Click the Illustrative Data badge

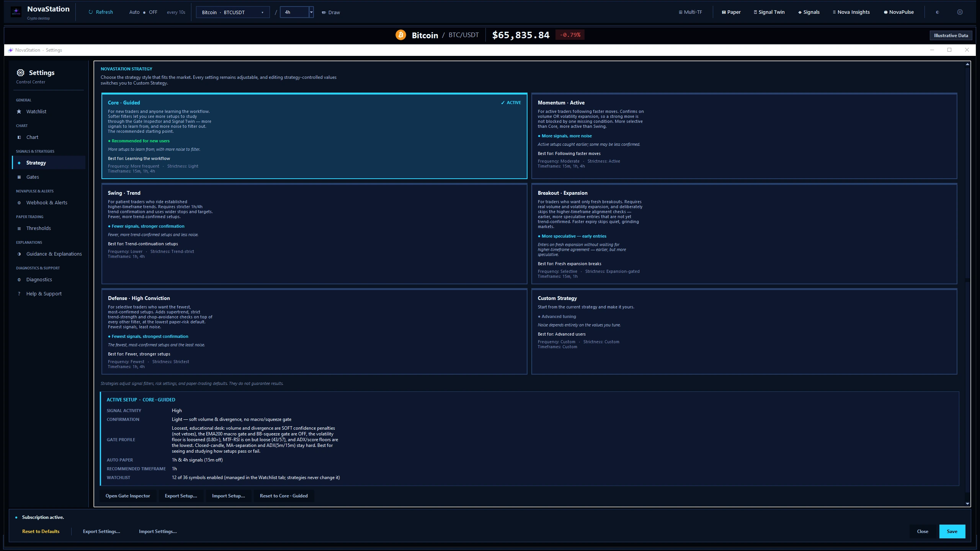(x=951, y=35)
